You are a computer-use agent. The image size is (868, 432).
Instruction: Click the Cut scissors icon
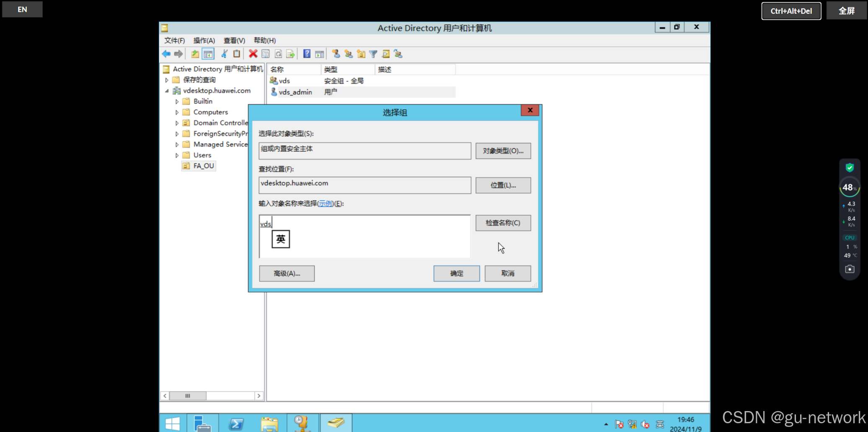point(225,54)
